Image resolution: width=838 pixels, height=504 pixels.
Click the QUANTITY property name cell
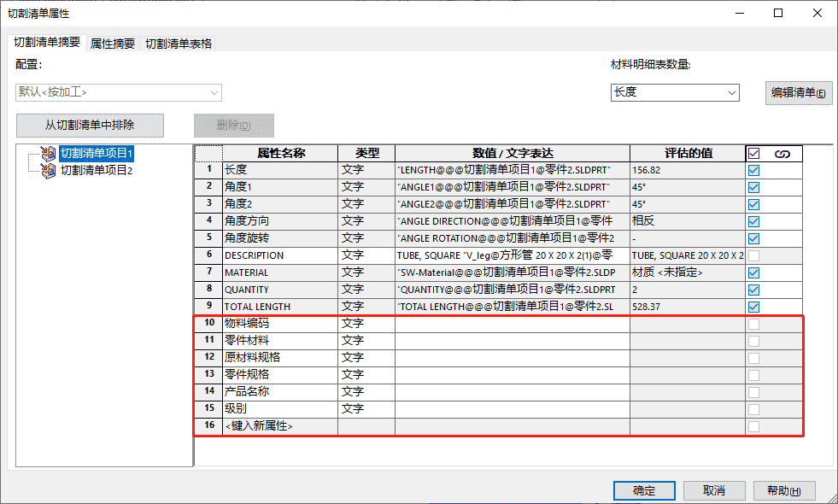point(280,290)
